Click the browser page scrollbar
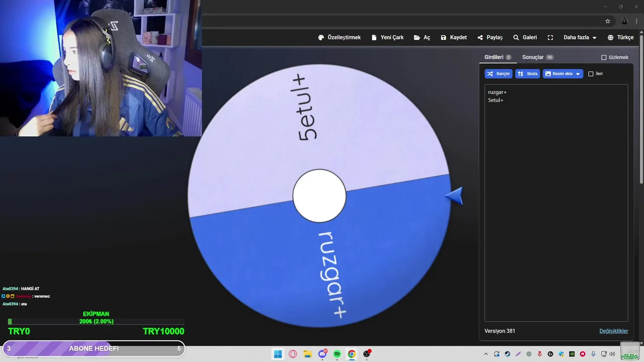The width and height of the screenshot is (644, 362). click(641, 108)
